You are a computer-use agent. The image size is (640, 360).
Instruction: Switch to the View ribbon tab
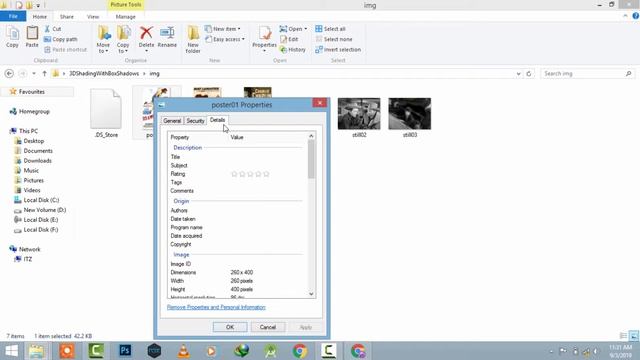point(93,17)
